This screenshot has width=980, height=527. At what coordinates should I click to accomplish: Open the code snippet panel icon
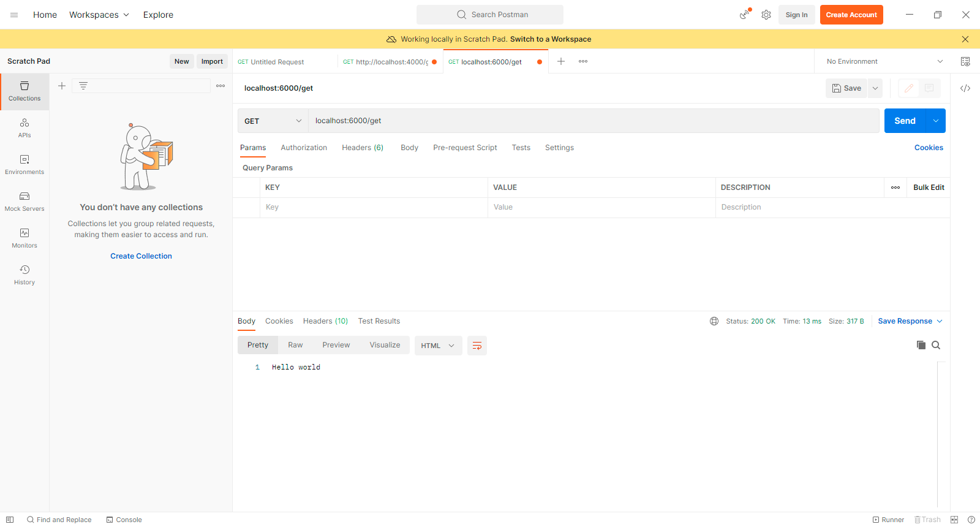[965, 88]
